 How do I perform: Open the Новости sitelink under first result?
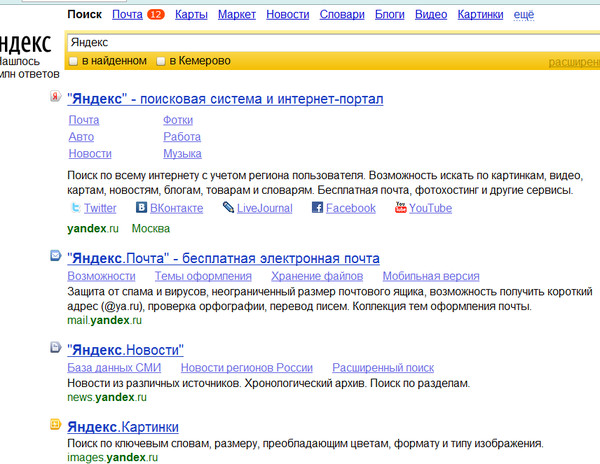pyautogui.click(x=90, y=153)
